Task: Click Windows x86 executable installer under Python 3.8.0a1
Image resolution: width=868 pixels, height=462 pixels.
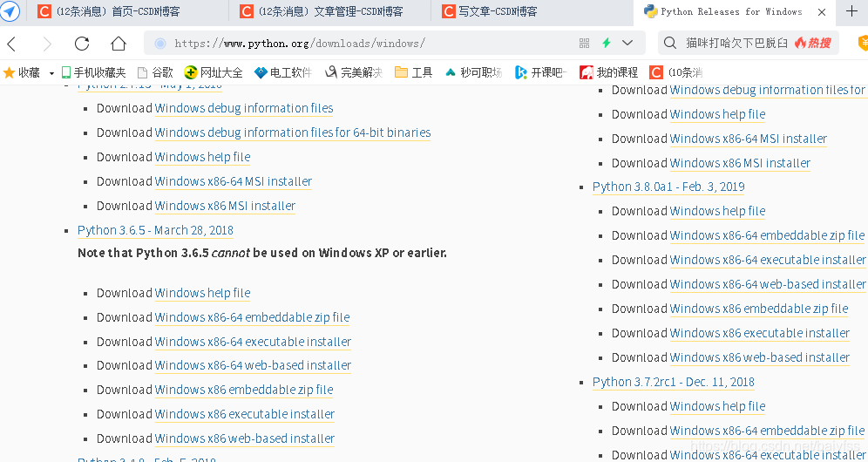Action: pyautogui.click(x=760, y=333)
